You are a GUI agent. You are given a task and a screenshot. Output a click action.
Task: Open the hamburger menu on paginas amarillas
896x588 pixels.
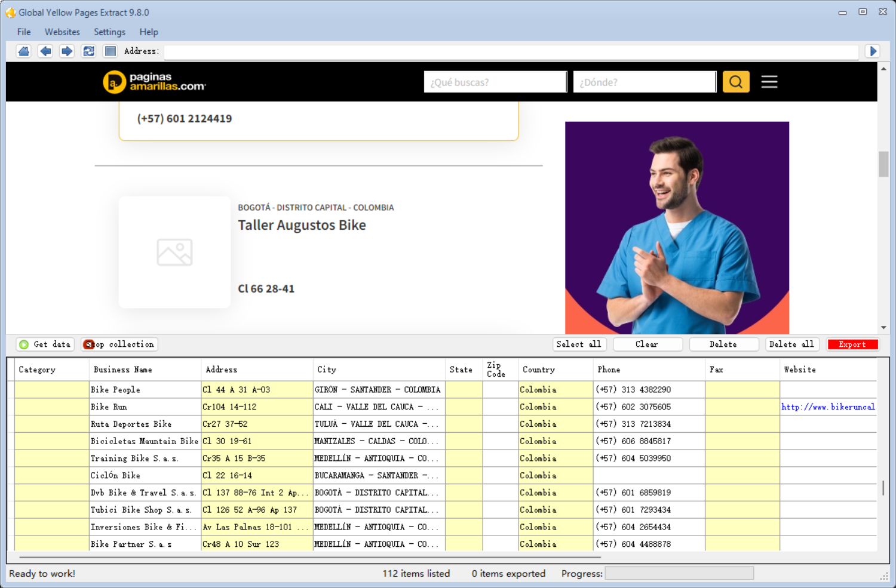pos(769,82)
